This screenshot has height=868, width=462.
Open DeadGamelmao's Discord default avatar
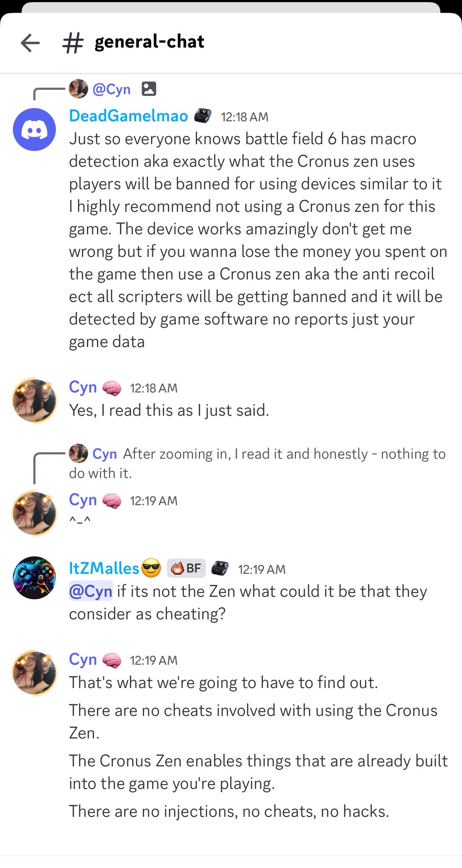pos(34,129)
